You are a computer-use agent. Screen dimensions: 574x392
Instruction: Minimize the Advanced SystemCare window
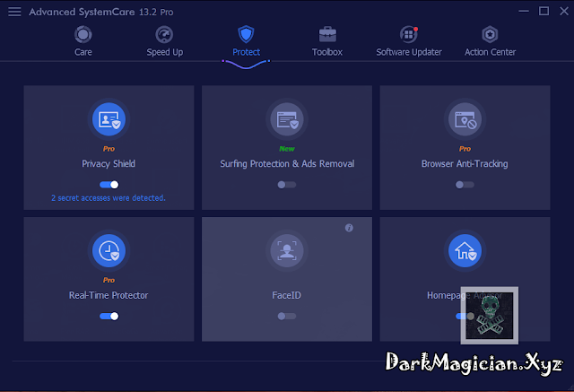[524, 11]
